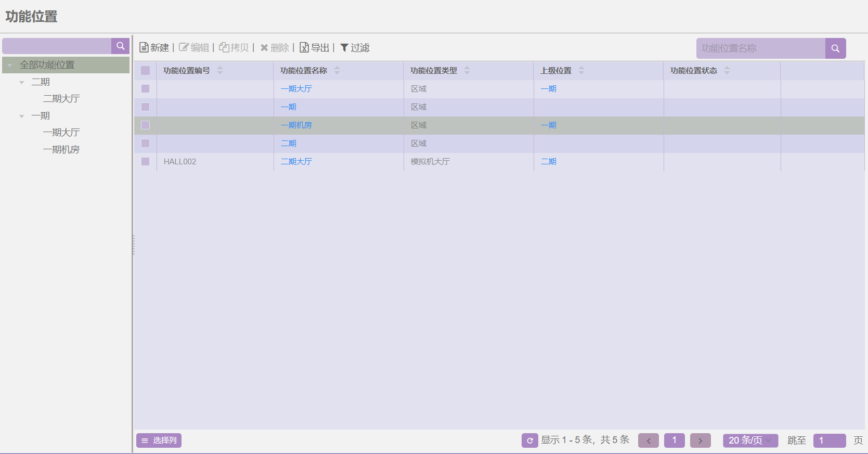This screenshot has width=868, height=454.
Task: Open the 二期 name link in table
Action: 289,144
